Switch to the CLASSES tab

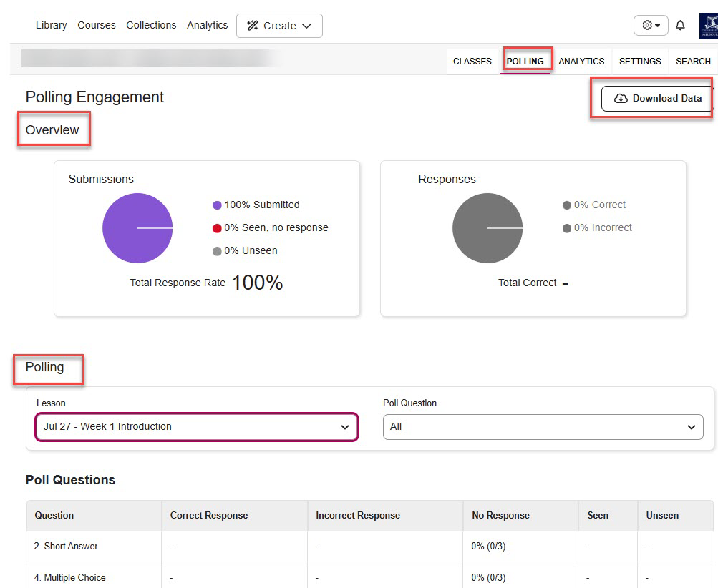[x=472, y=62]
